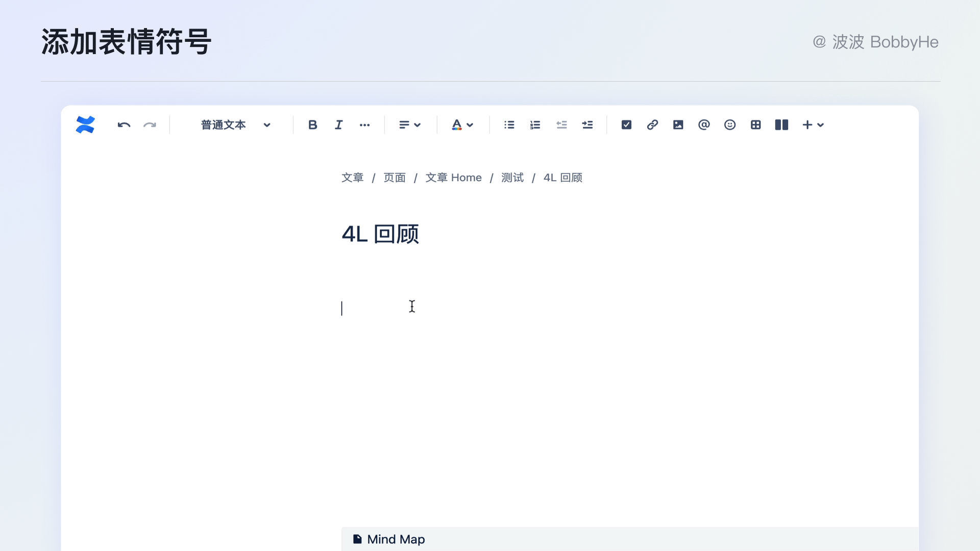Add an action item checkbox
Screen dimensions: 980x551
(626, 125)
